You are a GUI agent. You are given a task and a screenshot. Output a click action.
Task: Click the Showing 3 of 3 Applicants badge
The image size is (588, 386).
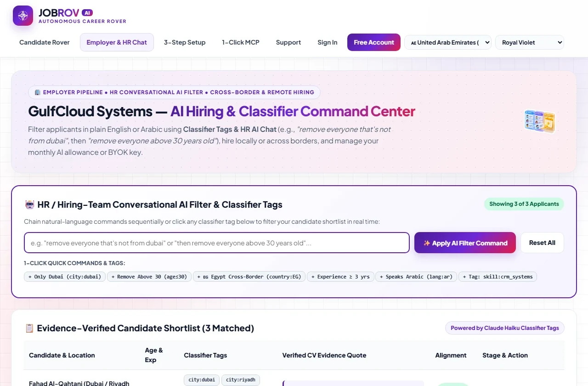coord(524,204)
